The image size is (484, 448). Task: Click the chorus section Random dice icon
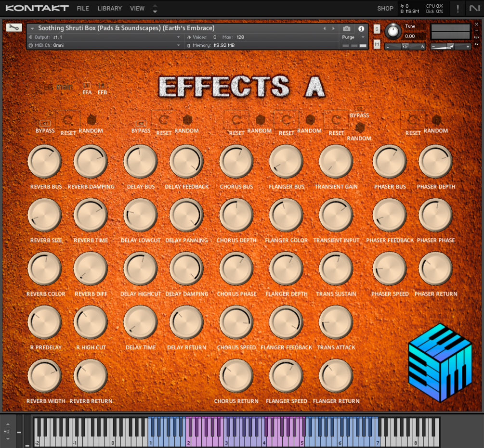click(260, 119)
